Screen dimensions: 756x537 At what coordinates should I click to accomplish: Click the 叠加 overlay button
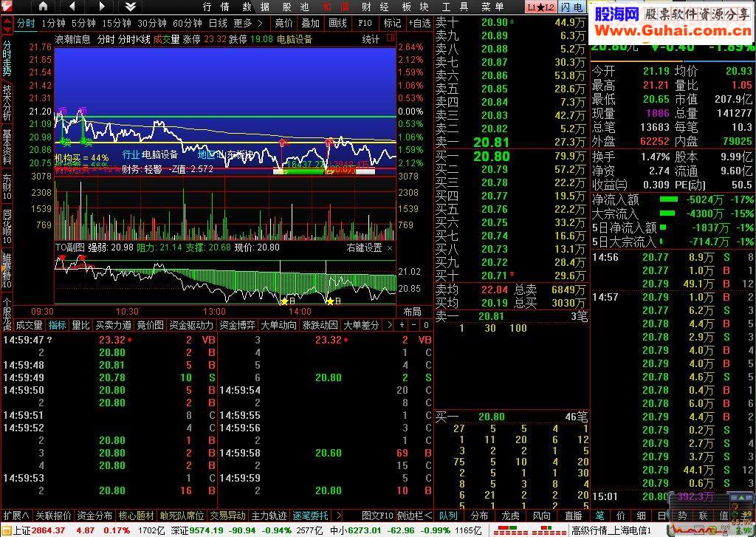(311, 23)
